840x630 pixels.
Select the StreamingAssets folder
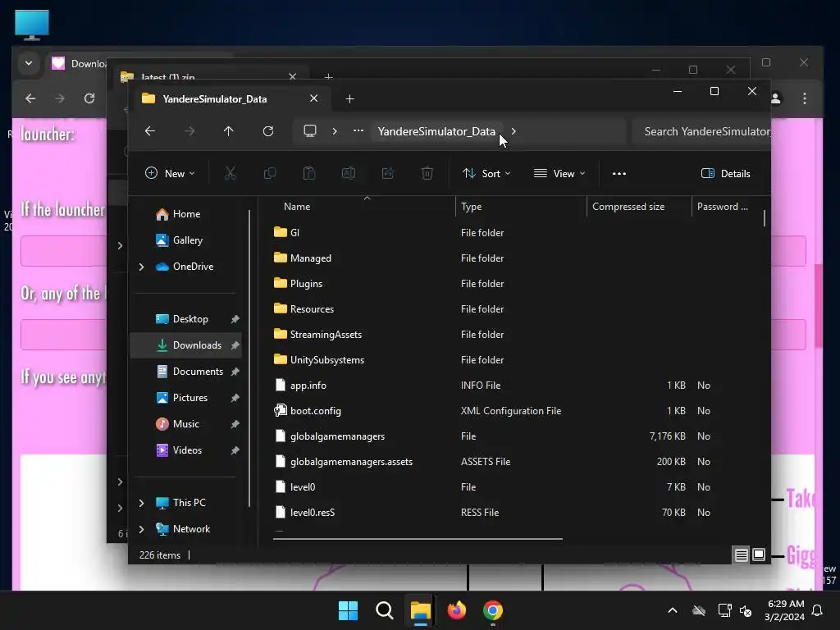326,335
